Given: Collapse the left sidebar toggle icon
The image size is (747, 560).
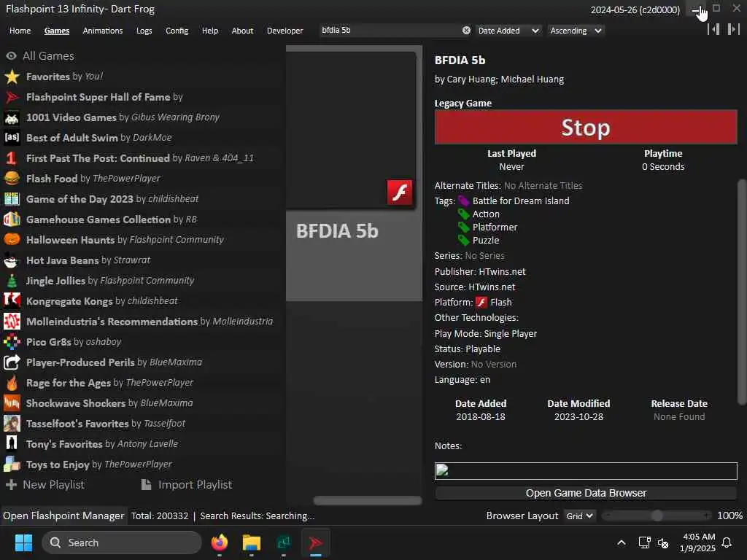Looking at the screenshot, I should pos(713,29).
